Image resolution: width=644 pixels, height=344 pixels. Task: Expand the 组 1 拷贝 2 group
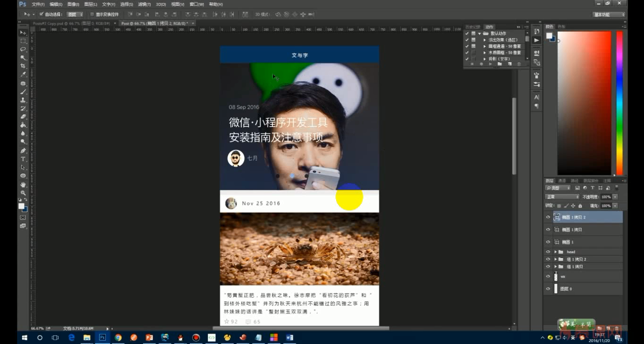tap(555, 259)
